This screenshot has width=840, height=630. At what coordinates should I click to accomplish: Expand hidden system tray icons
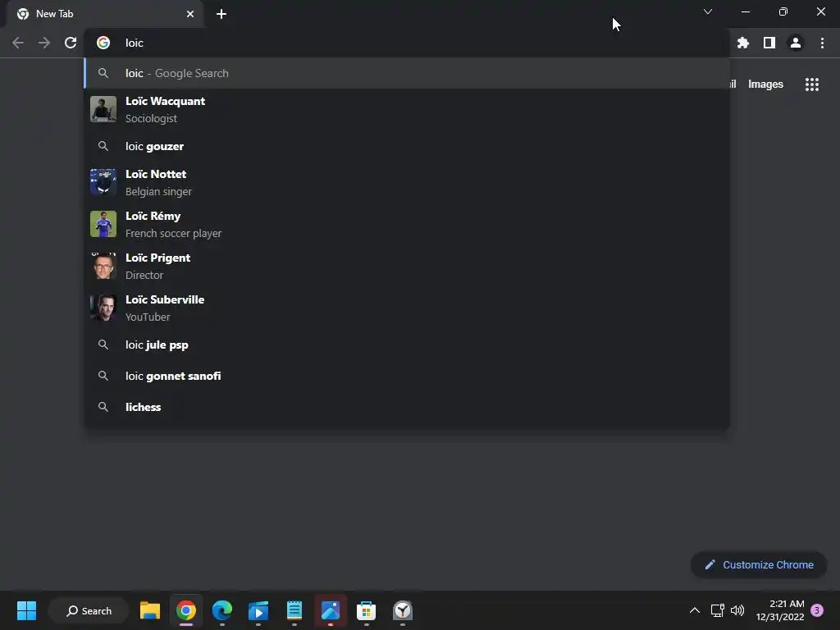click(x=695, y=610)
